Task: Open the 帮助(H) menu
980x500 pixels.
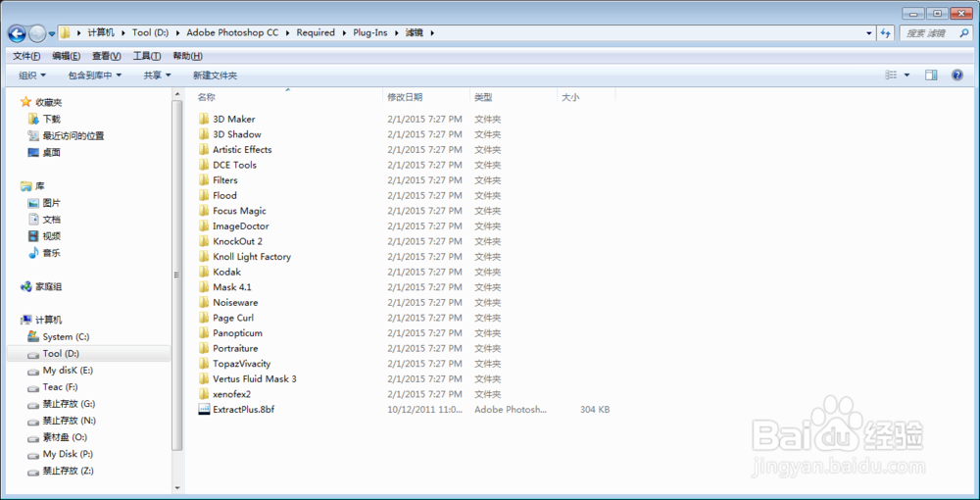Action: click(187, 56)
